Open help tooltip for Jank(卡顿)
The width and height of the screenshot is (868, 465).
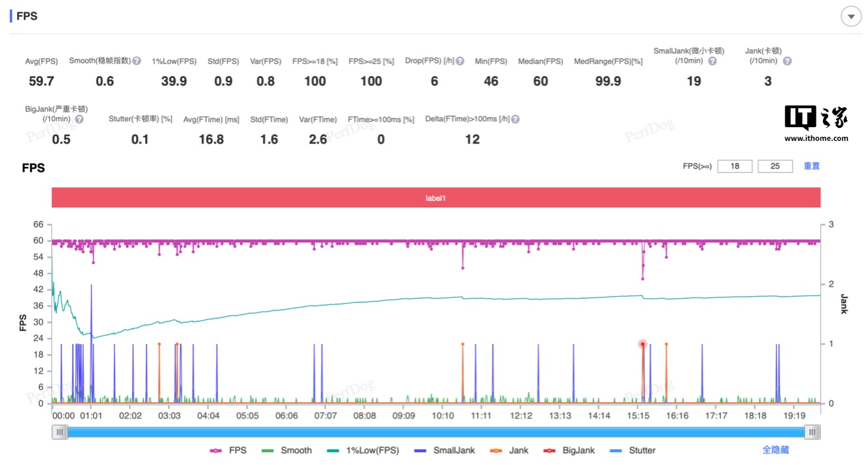point(787,62)
